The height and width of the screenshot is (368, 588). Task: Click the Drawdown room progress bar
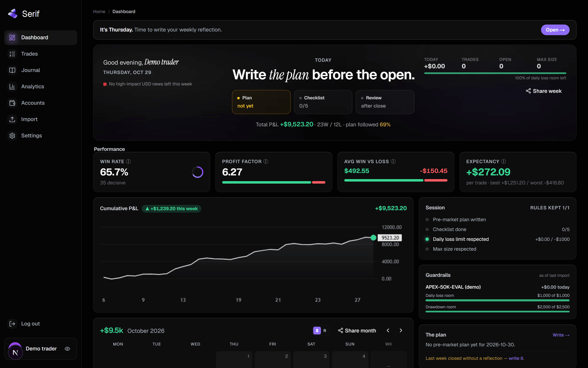click(x=497, y=311)
